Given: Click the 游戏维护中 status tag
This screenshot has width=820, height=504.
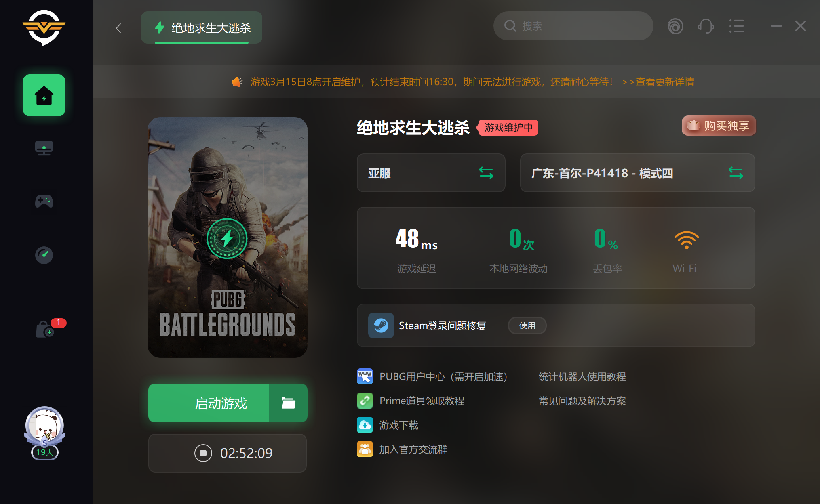Looking at the screenshot, I should coord(508,128).
